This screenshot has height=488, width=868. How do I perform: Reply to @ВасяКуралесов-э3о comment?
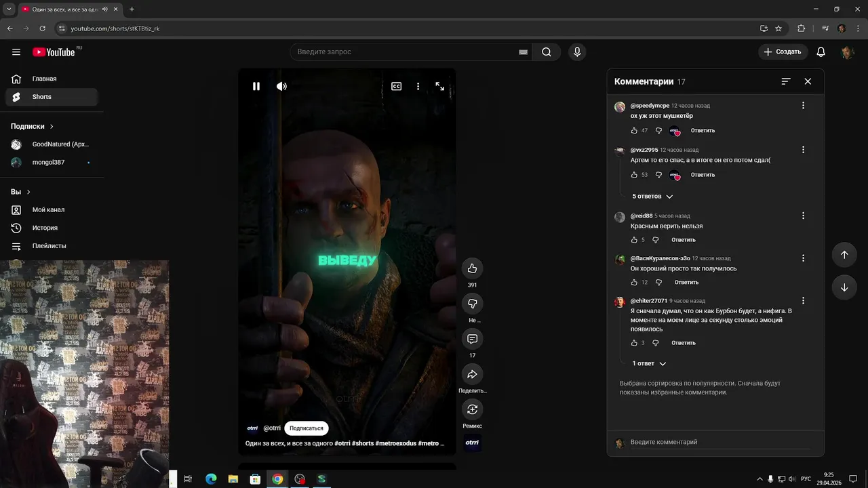[x=686, y=283]
